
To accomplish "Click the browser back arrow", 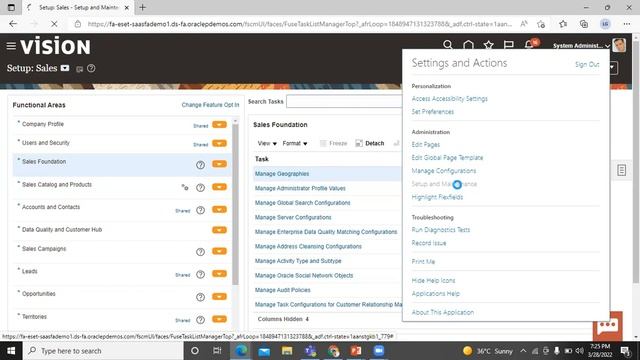I will coord(13,24).
